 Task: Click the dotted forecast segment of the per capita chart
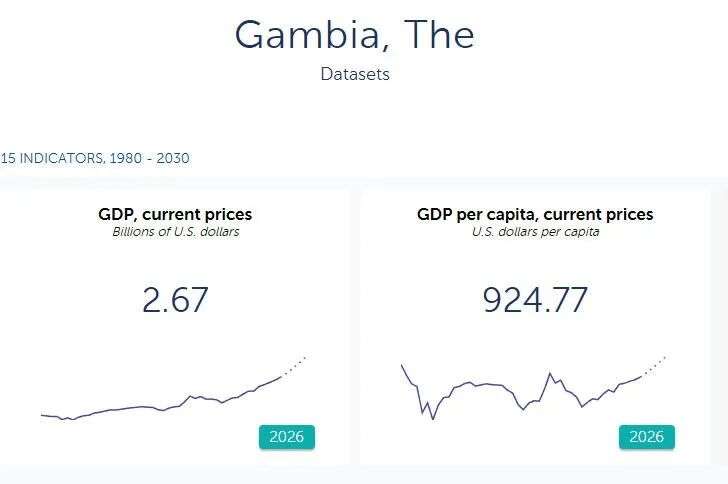(x=655, y=365)
